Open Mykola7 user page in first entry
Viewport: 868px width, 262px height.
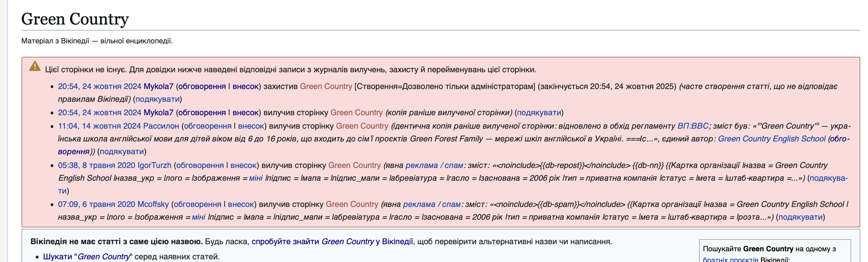coord(158,87)
